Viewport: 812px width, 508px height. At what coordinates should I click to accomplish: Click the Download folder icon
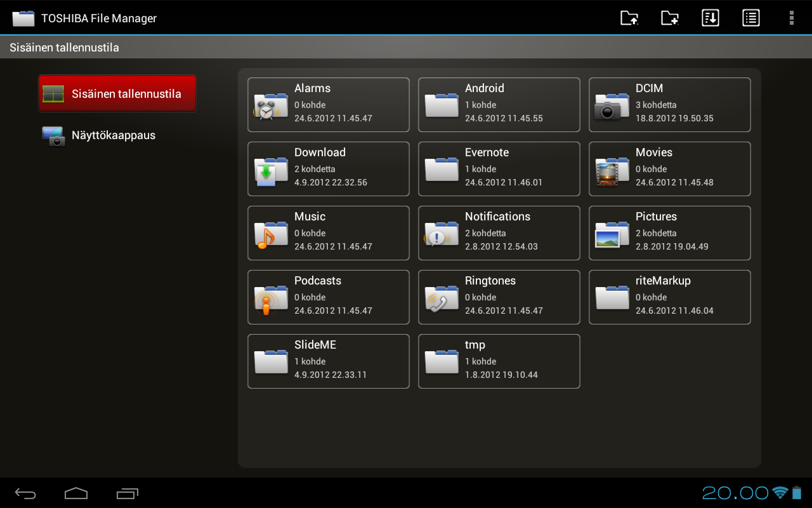click(x=271, y=171)
